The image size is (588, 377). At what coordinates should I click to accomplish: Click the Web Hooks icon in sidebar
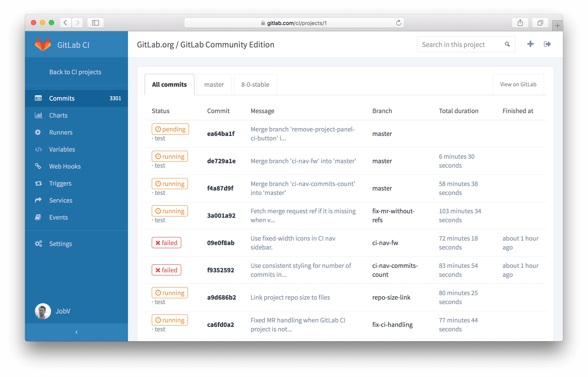pos(38,166)
